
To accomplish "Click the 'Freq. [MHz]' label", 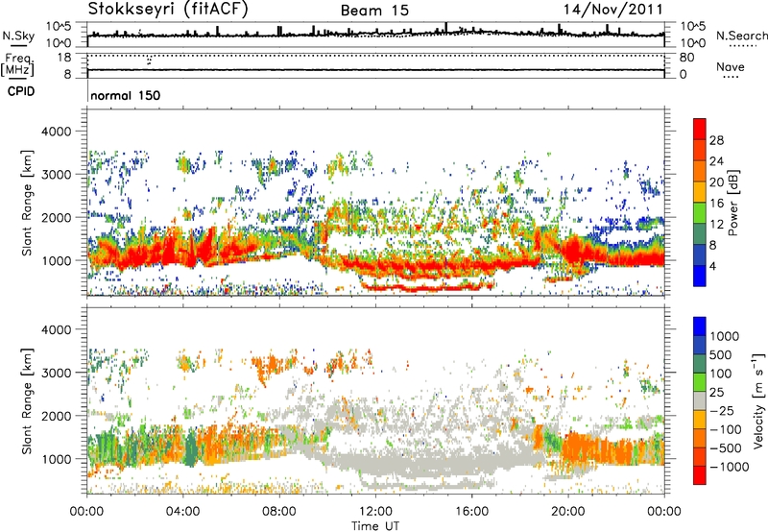I will point(18,64).
